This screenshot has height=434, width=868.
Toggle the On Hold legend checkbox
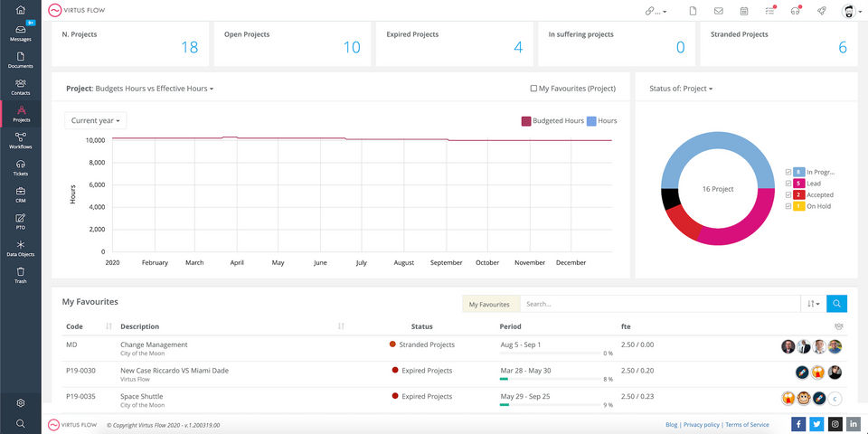click(788, 206)
